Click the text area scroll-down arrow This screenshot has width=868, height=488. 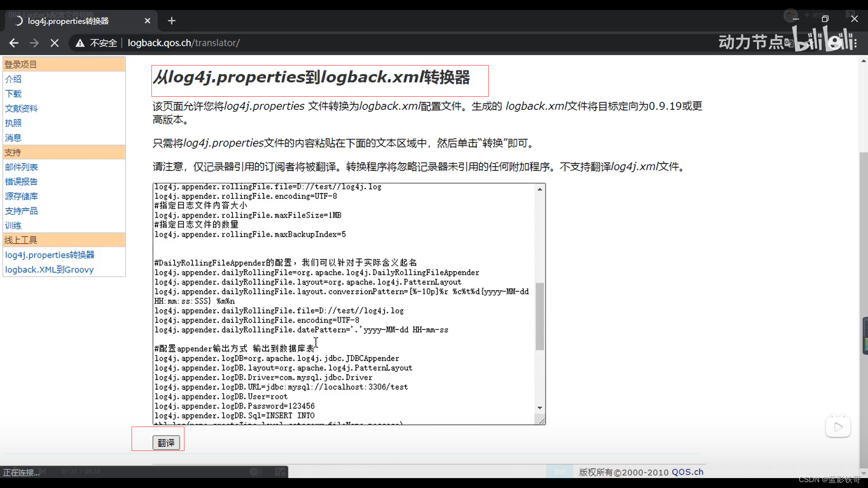point(540,408)
